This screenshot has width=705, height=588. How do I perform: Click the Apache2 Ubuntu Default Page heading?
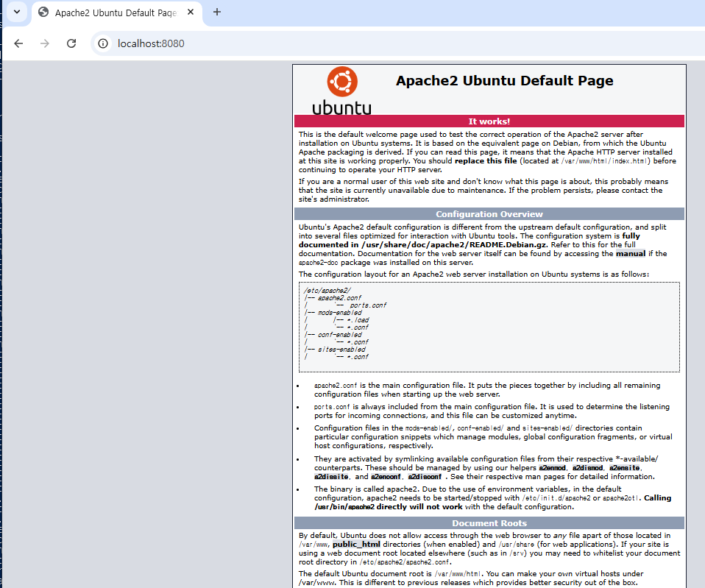point(505,80)
